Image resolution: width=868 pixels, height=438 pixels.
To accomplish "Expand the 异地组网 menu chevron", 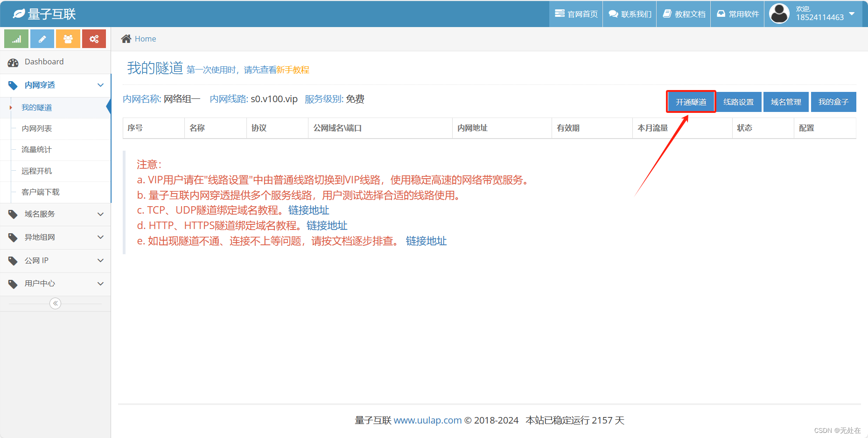I will 100,237.
